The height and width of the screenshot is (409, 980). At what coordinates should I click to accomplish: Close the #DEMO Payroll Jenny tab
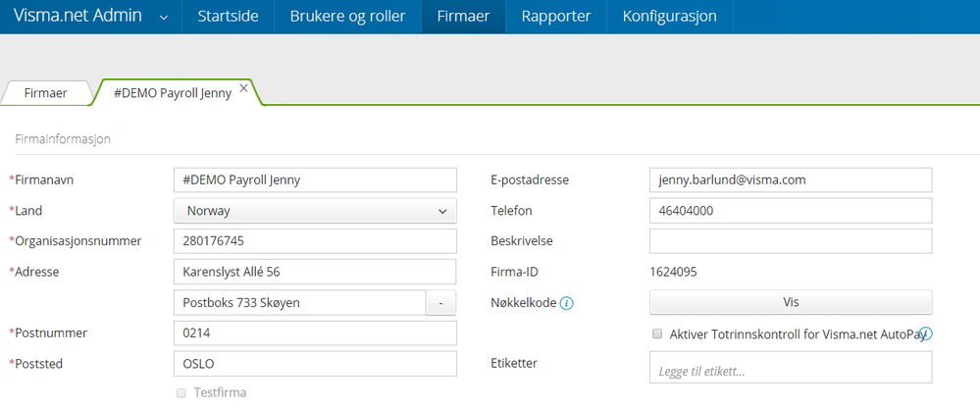244,88
